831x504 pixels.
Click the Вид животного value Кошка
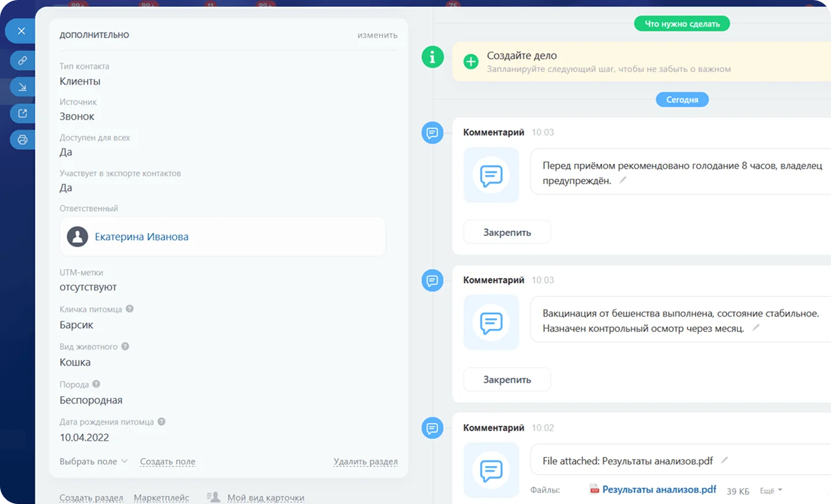pyautogui.click(x=75, y=362)
